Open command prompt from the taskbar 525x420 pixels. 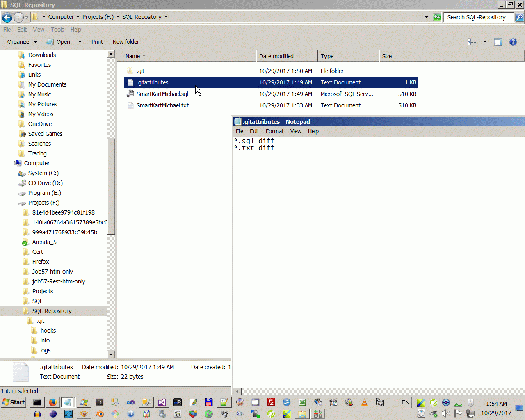[x=37, y=402]
